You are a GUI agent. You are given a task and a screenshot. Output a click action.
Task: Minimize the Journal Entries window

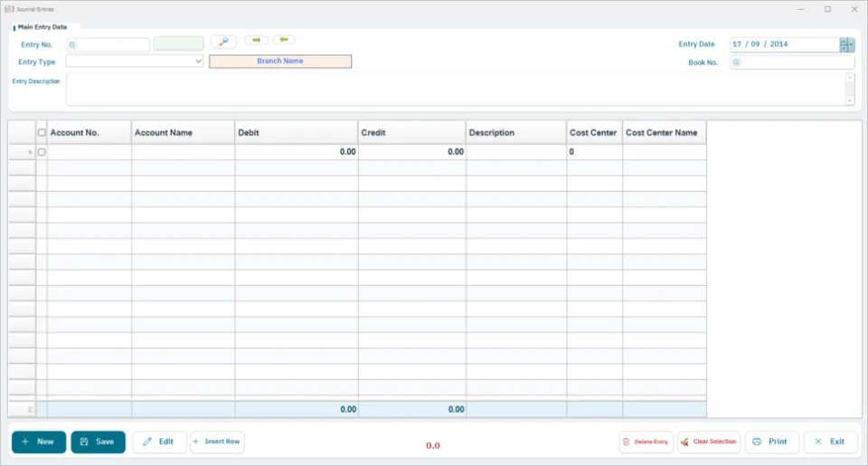[801, 9]
